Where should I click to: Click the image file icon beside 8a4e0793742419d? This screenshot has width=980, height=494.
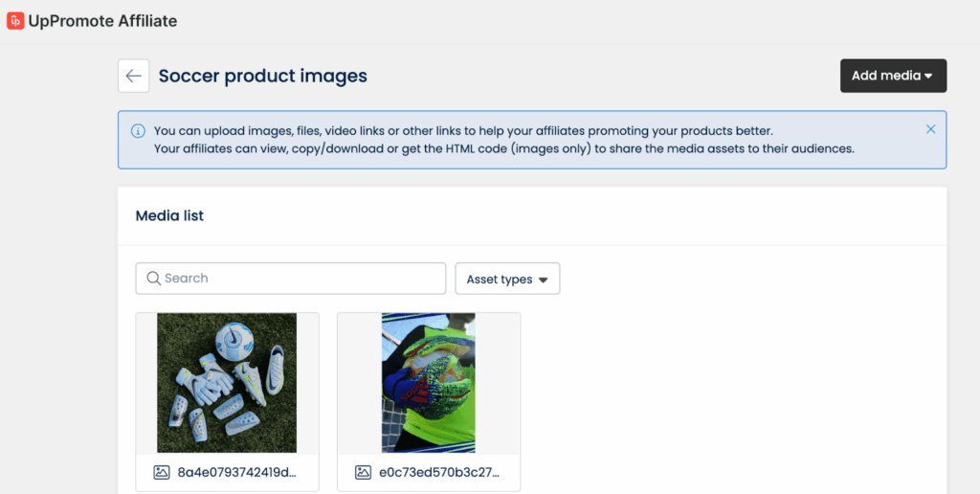(162, 472)
